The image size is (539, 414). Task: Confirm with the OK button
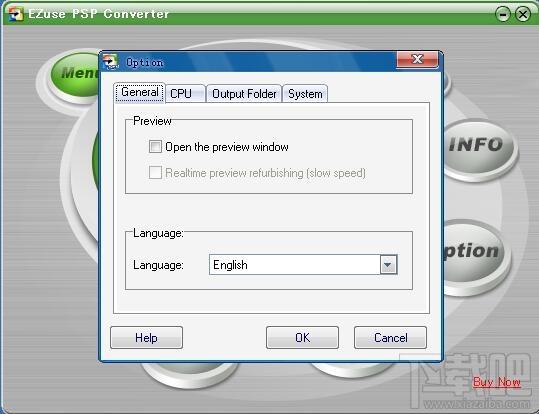302,338
